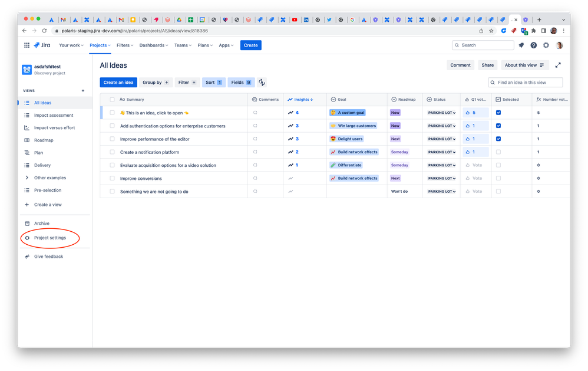Open Dashboards dropdown
The width and height of the screenshot is (588, 371).
[x=154, y=45]
